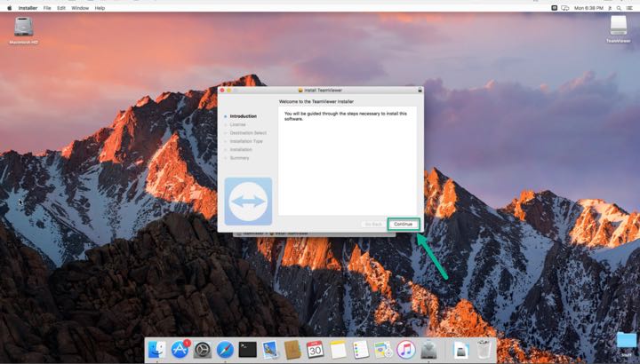Click Continue in the TeamViewer installer

click(404, 225)
